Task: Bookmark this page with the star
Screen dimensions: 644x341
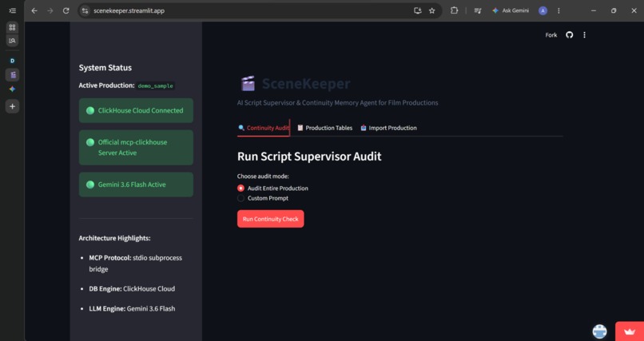Action: click(432, 10)
